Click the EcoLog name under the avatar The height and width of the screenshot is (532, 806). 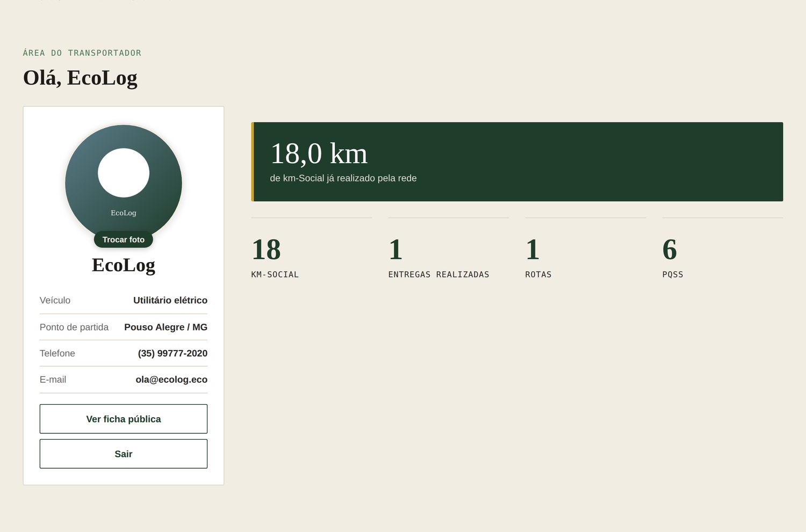[124, 265]
